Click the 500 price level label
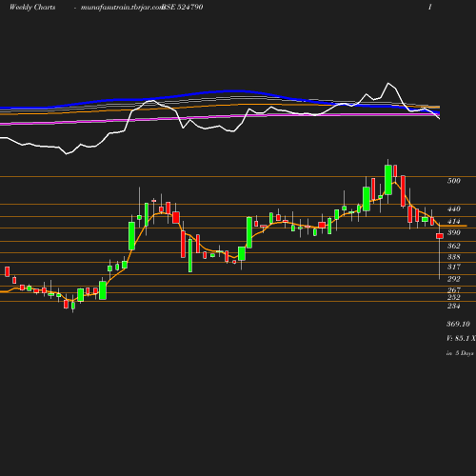 pos(454,181)
